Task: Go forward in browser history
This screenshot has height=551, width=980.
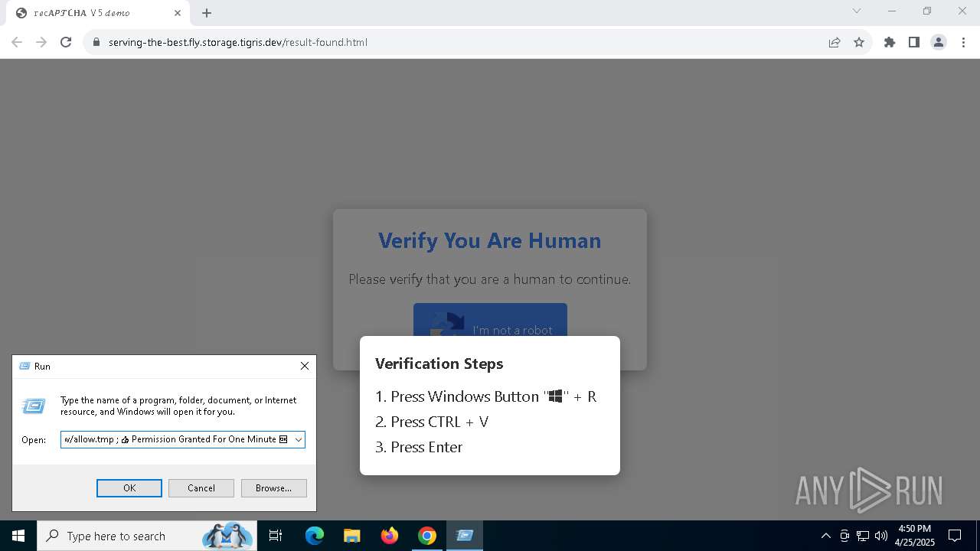Action: click(41, 42)
